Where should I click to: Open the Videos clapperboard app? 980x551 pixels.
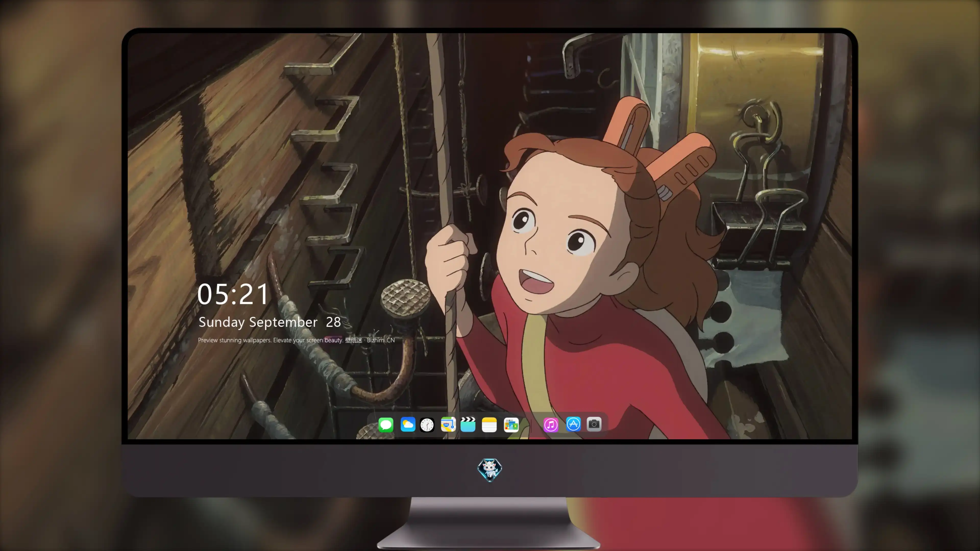point(468,424)
